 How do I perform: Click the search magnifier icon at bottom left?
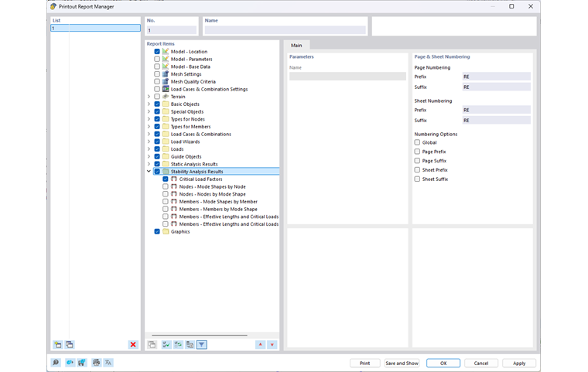click(x=56, y=363)
